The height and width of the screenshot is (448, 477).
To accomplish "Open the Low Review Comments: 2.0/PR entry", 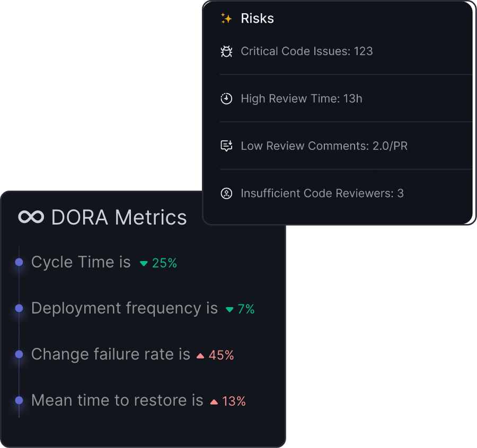I will 324,146.
